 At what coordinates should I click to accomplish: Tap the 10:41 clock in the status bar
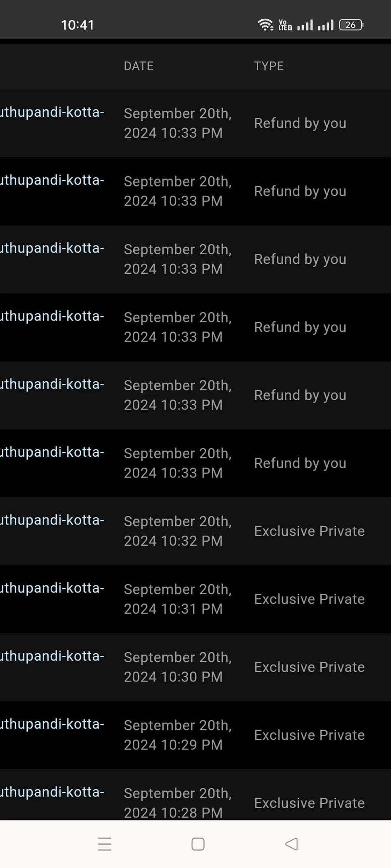(78, 25)
